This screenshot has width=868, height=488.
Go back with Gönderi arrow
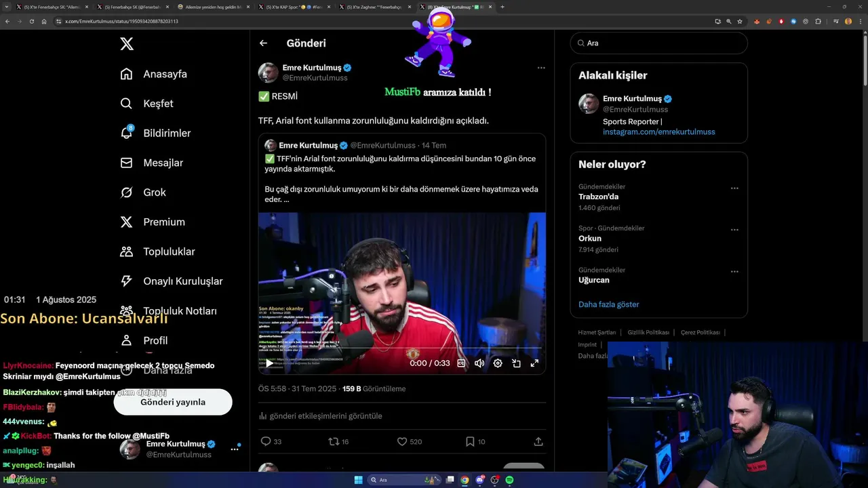(263, 43)
